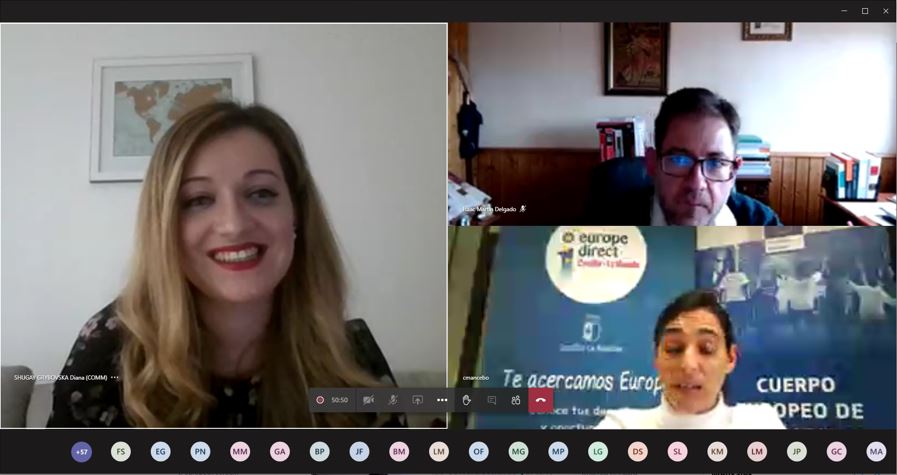Open options next to Diana (COMM) name label

pos(115,378)
